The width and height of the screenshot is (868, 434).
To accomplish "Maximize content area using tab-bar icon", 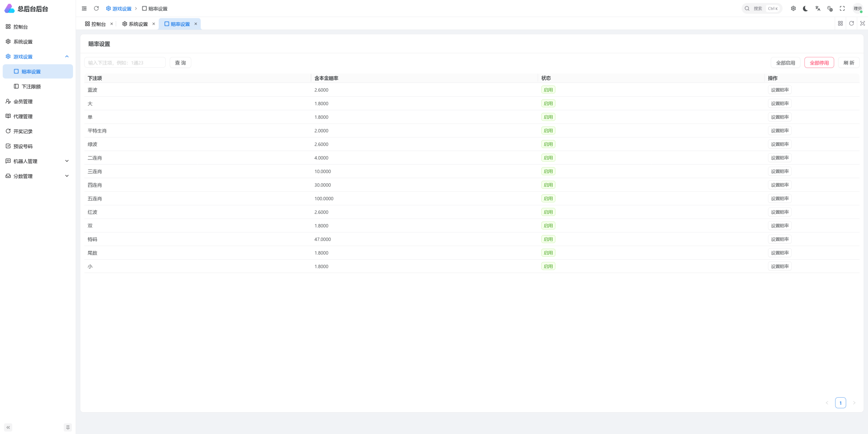I will click(863, 23).
